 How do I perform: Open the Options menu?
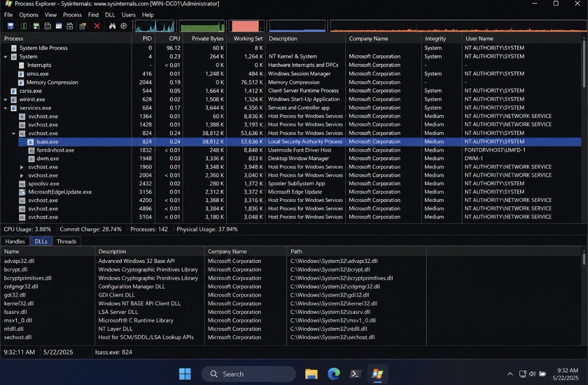(x=29, y=15)
